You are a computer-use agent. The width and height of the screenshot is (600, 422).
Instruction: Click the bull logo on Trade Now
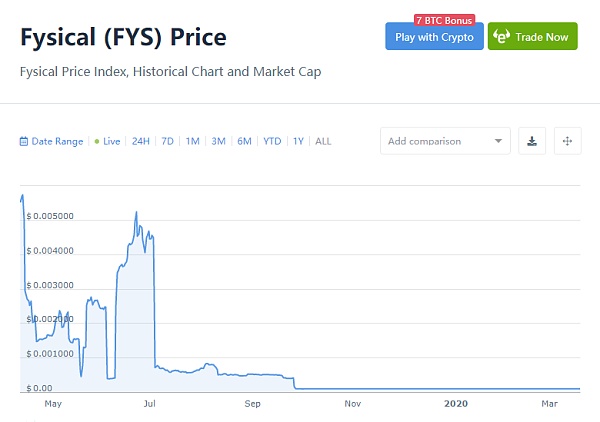coord(502,37)
